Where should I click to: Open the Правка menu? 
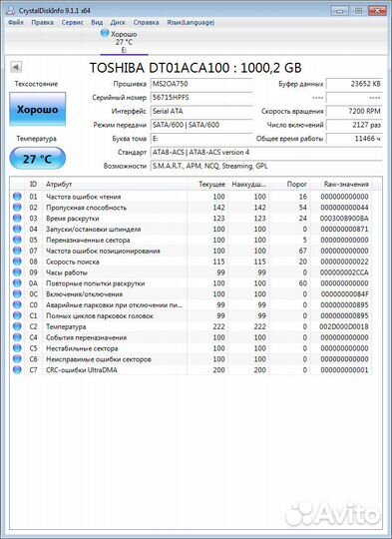[x=42, y=22]
